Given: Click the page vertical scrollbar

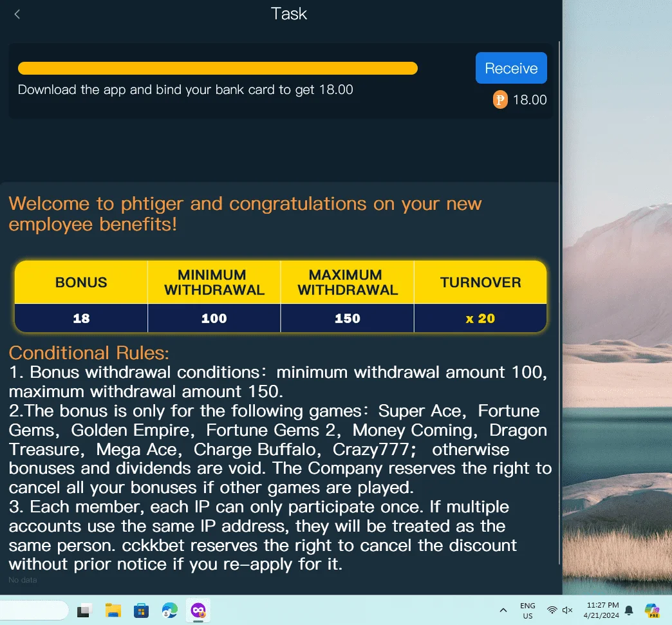Looking at the screenshot, I should click(x=559, y=303).
